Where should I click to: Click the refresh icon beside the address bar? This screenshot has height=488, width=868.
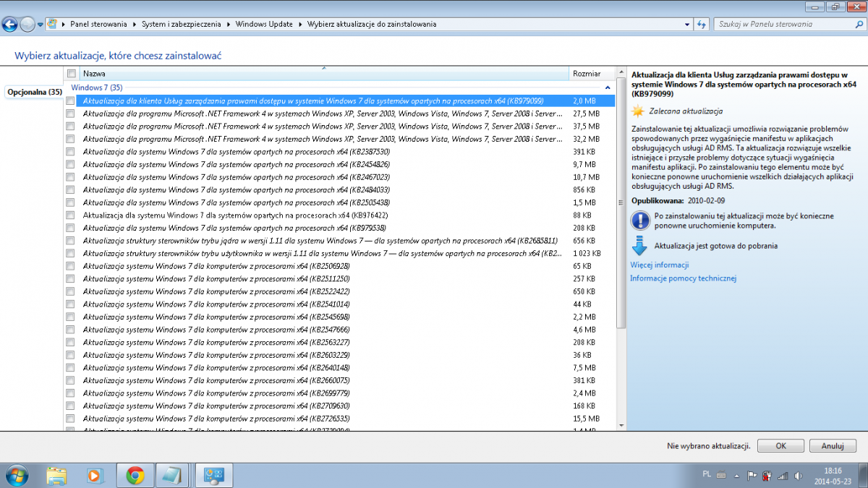pos(701,24)
